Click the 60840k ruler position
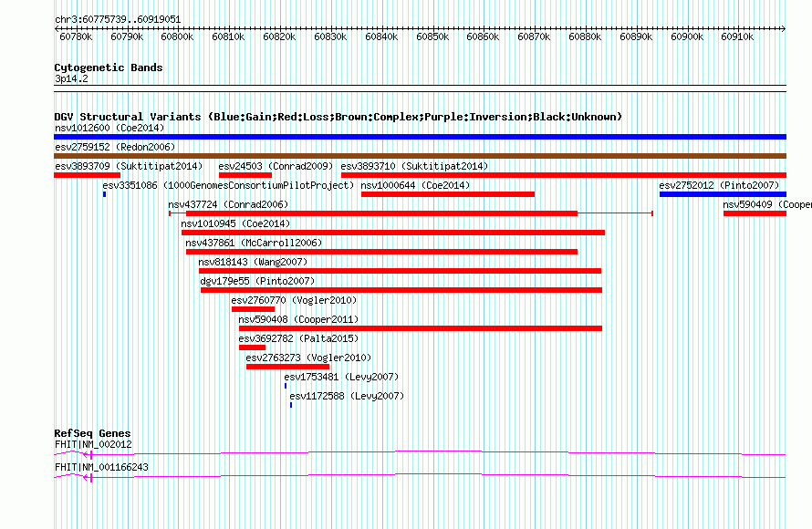Viewport: 812px width, 529px height. point(381,36)
